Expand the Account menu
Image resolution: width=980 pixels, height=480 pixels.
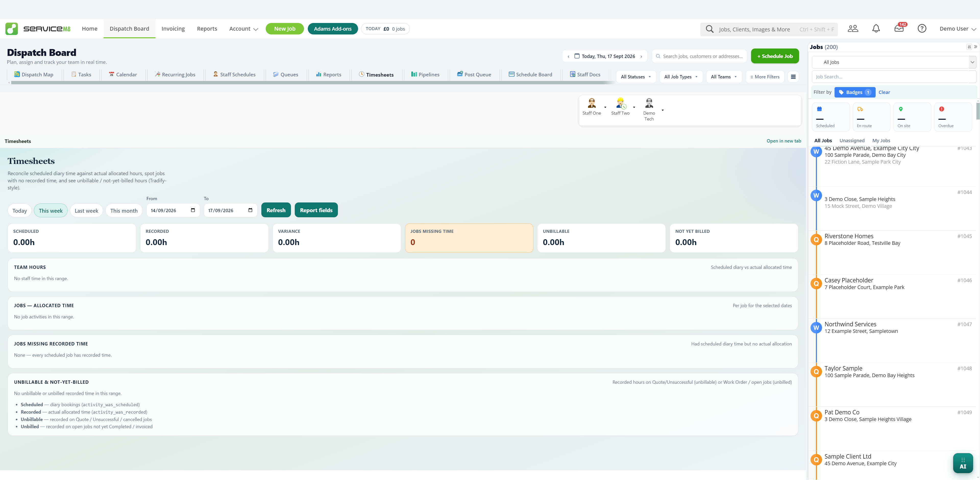coord(243,29)
